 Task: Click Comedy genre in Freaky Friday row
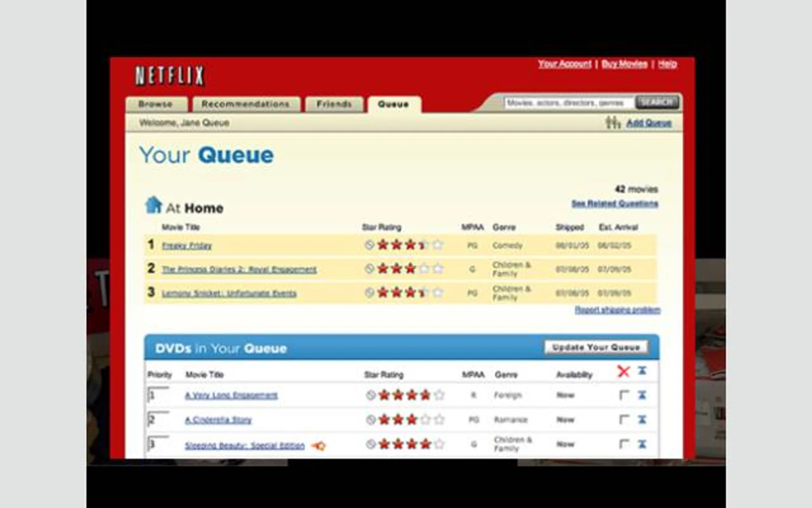507,245
